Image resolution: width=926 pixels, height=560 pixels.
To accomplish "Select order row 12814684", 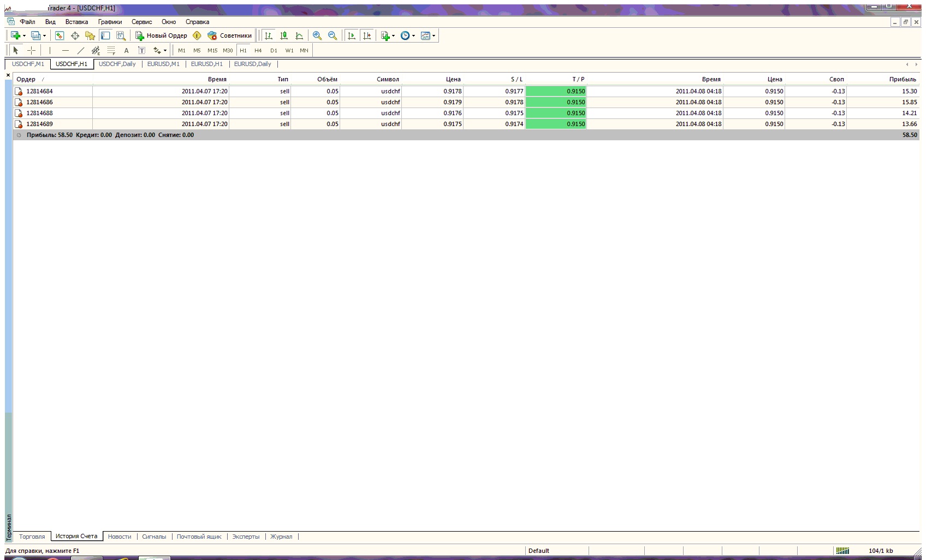I will tap(466, 91).
